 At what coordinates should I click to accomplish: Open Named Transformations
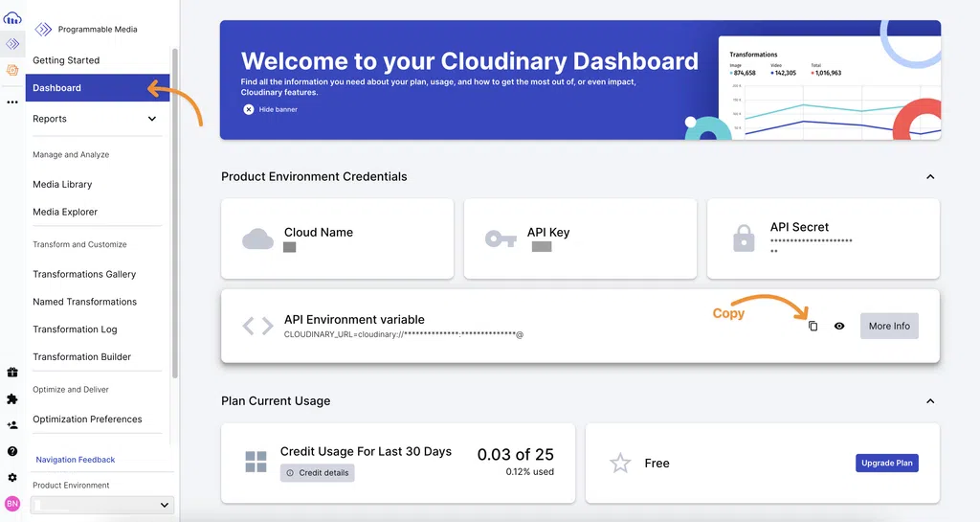[85, 302]
